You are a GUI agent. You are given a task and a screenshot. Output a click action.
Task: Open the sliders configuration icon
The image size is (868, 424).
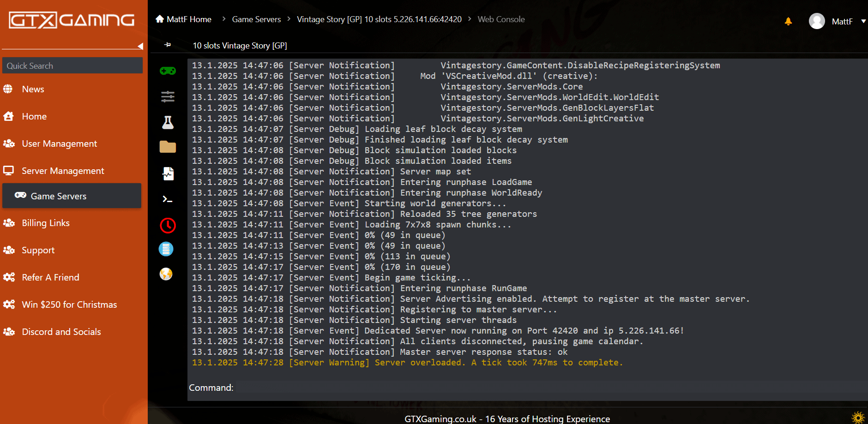[168, 96]
